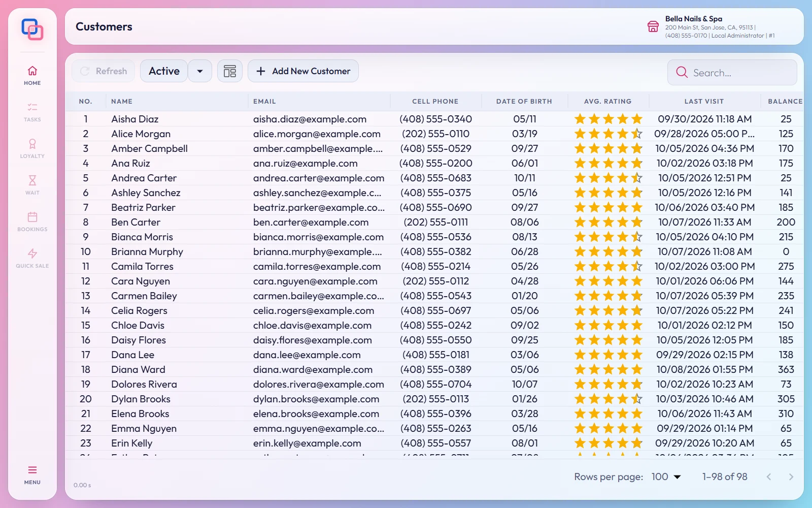Sort by the Date of Birth column header

click(524, 102)
